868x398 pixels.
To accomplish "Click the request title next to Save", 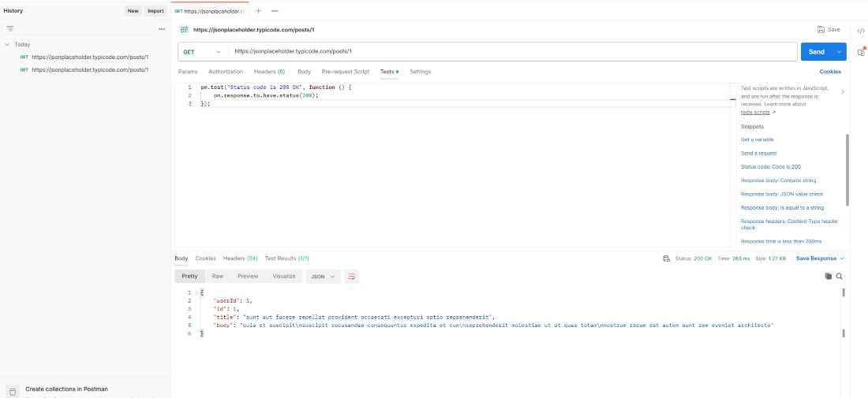I will [253, 30].
